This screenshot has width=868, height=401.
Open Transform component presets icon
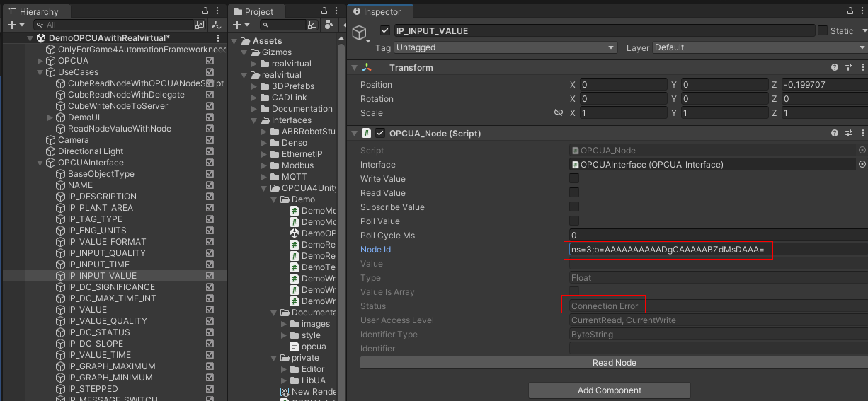point(848,67)
